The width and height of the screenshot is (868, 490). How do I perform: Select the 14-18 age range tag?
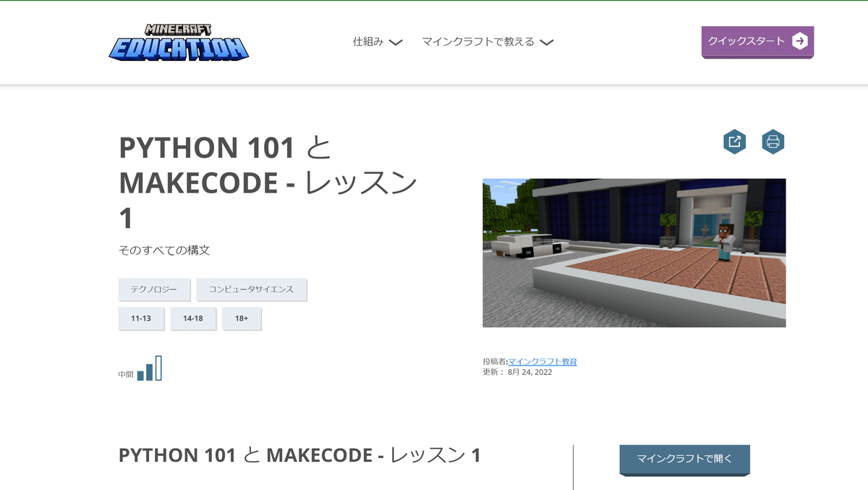pos(193,318)
